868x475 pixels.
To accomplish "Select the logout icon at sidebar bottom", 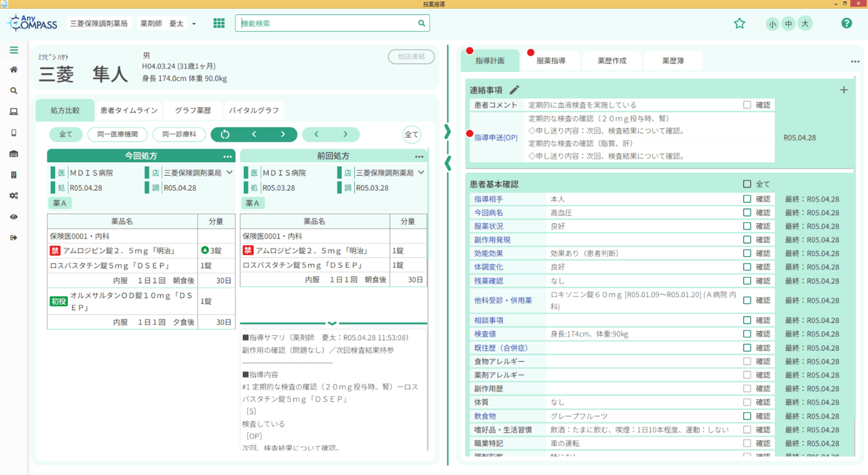I will [x=13, y=237].
